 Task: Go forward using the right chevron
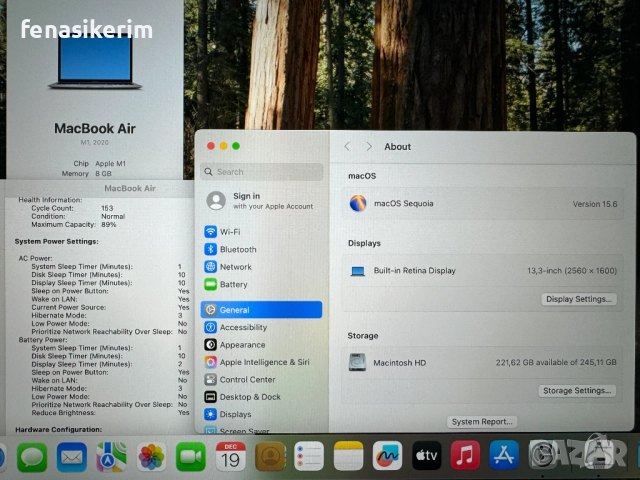click(369, 147)
